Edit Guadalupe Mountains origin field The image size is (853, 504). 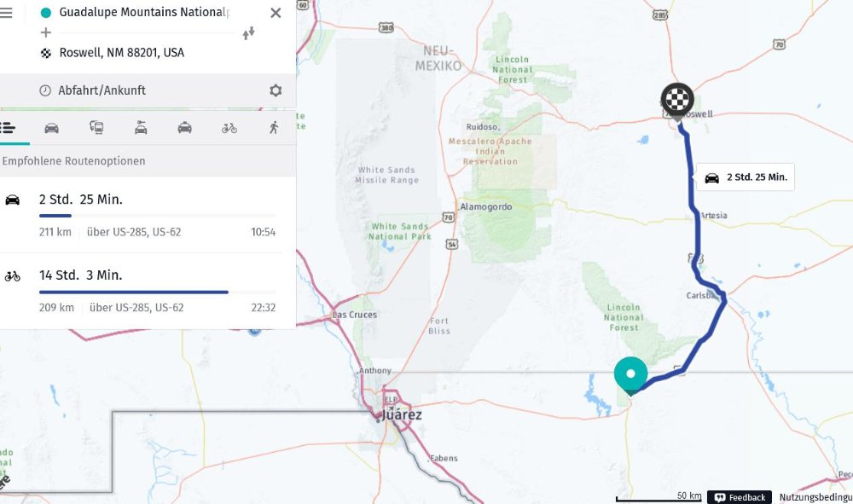(144, 12)
